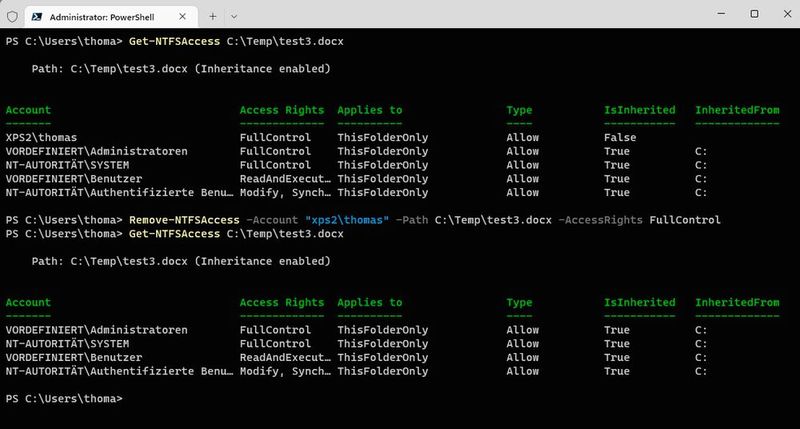Click the second Access Rights column header
The height and width of the screenshot is (429, 800).
[282, 302]
